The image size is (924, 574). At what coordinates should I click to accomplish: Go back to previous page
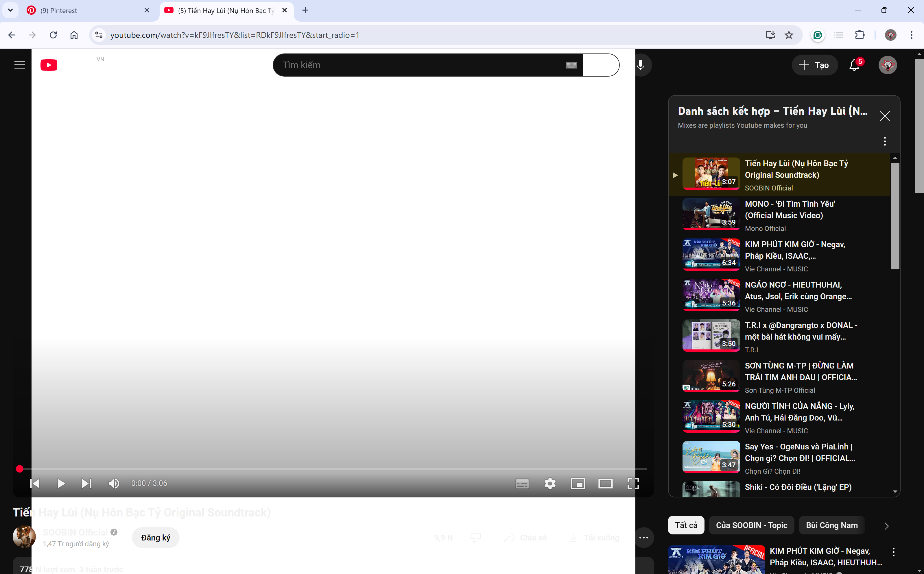click(12, 35)
